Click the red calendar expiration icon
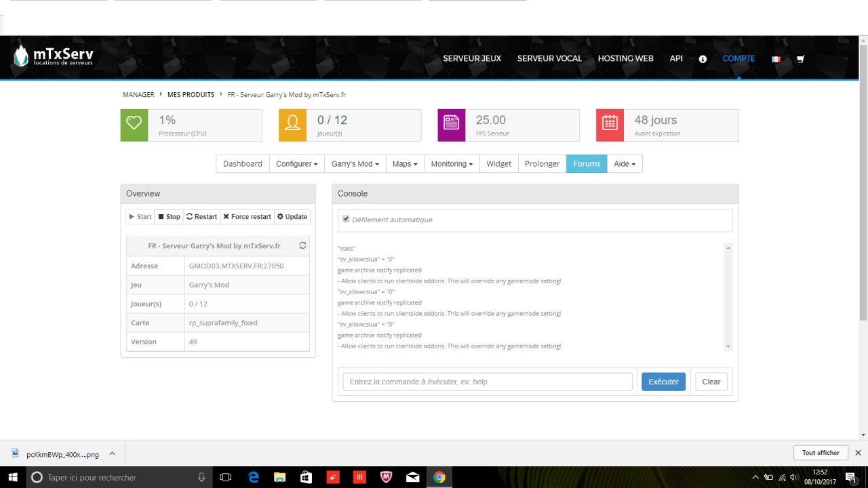Screen dimensions: 868x488 (610, 125)
